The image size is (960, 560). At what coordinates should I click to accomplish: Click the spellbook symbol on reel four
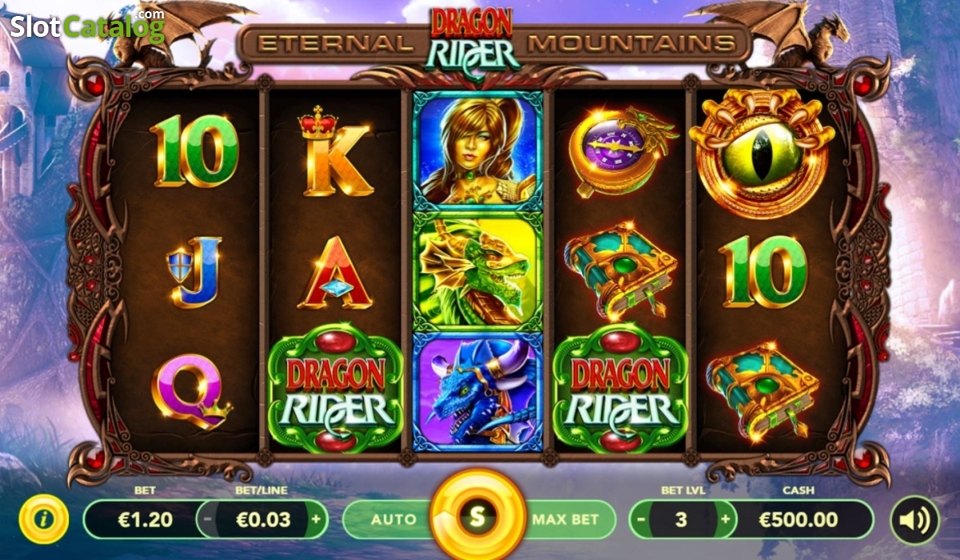(618, 272)
